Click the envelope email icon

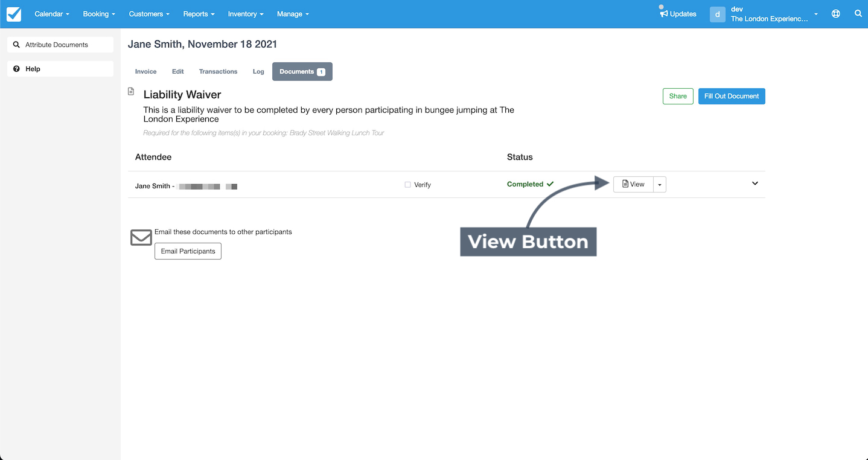pyautogui.click(x=141, y=237)
